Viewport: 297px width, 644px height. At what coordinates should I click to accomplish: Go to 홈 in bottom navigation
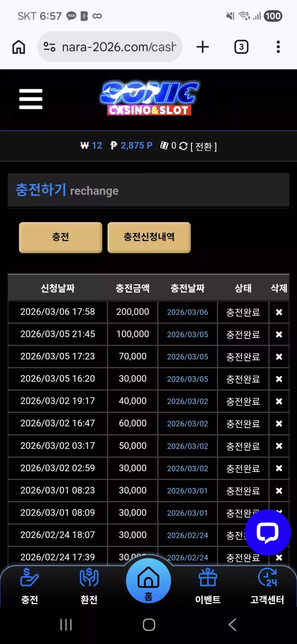click(148, 581)
